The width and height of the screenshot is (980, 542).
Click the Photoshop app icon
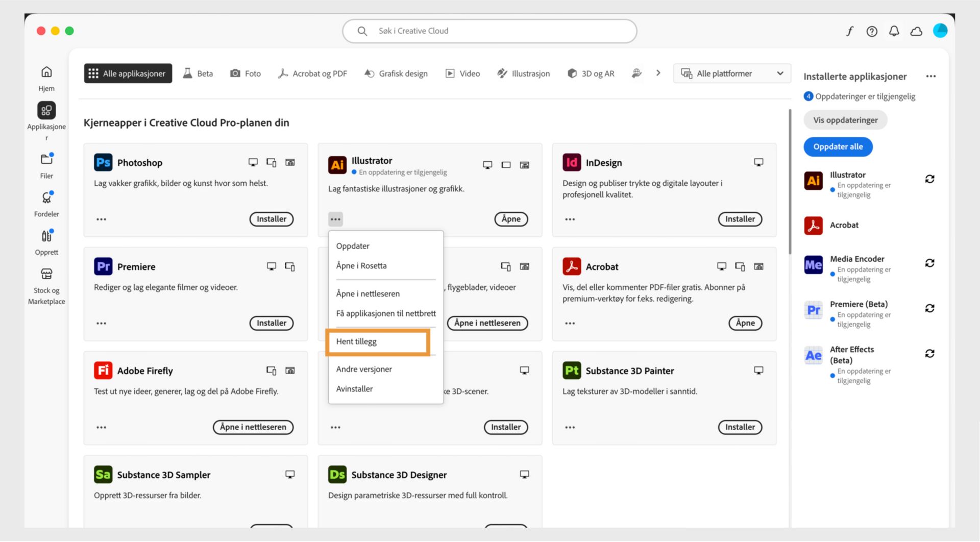pos(103,163)
